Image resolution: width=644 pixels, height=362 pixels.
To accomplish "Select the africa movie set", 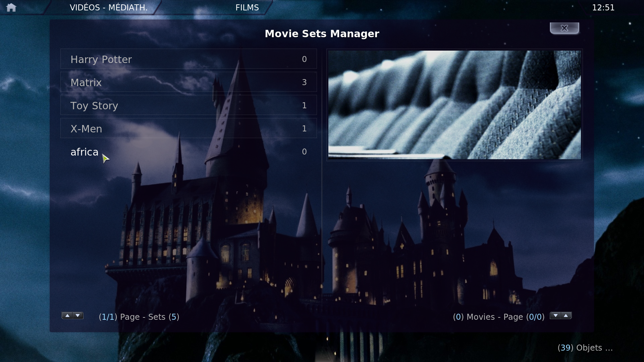I will [x=189, y=152].
